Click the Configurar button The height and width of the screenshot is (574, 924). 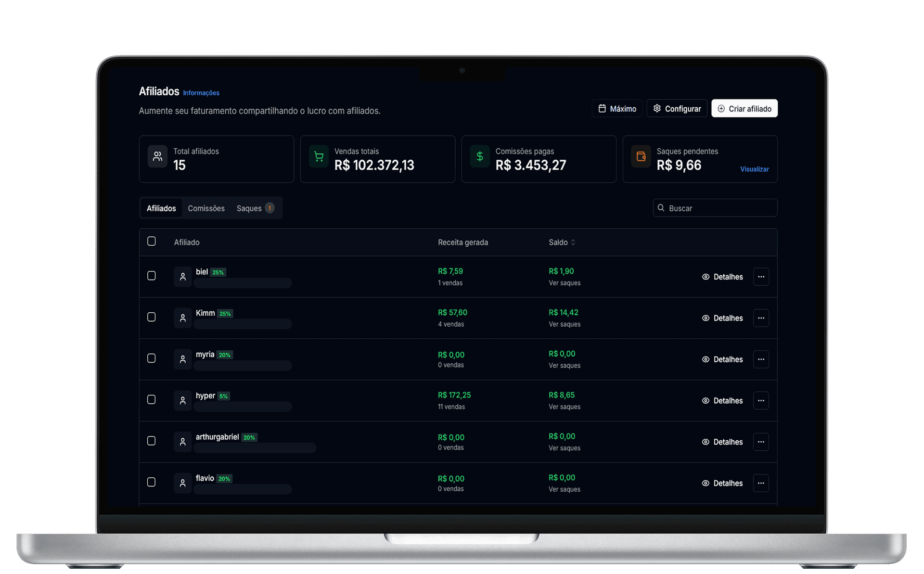(x=677, y=109)
